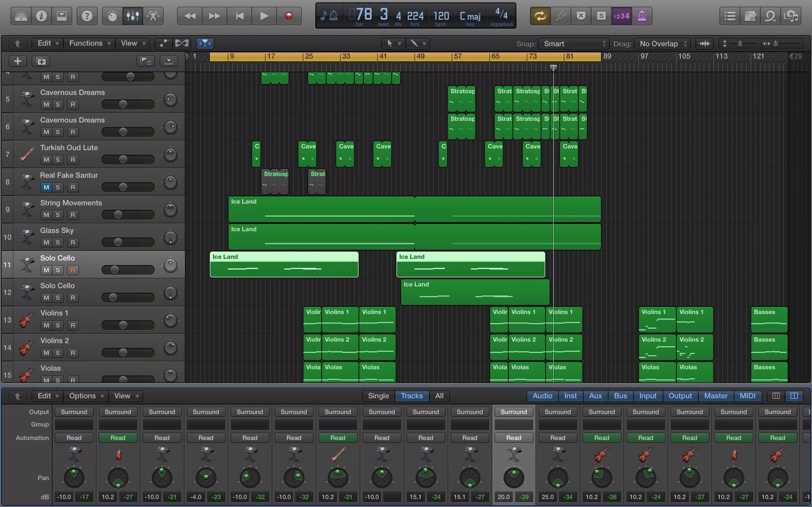812x507 pixels.
Task: Open the Library panel icon
Action: 21,16
